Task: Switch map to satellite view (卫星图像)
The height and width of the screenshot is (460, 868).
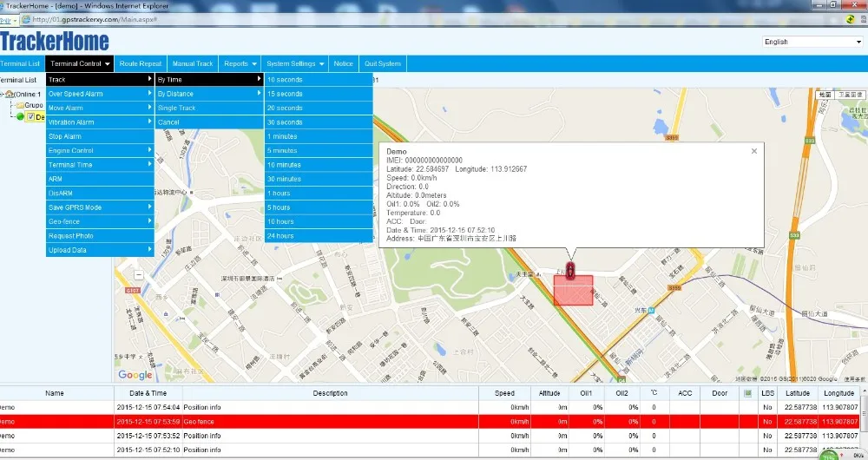Action: pyautogui.click(x=851, y=94)
